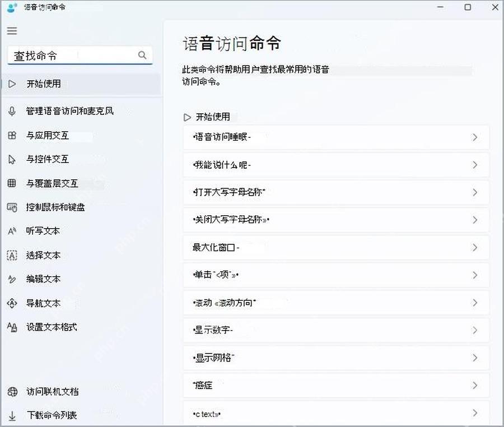Image resolution: width=504 pixels, height=427 pixels.
Task: Maximize the 语音访问命令 window
Action: coord(468,7)
